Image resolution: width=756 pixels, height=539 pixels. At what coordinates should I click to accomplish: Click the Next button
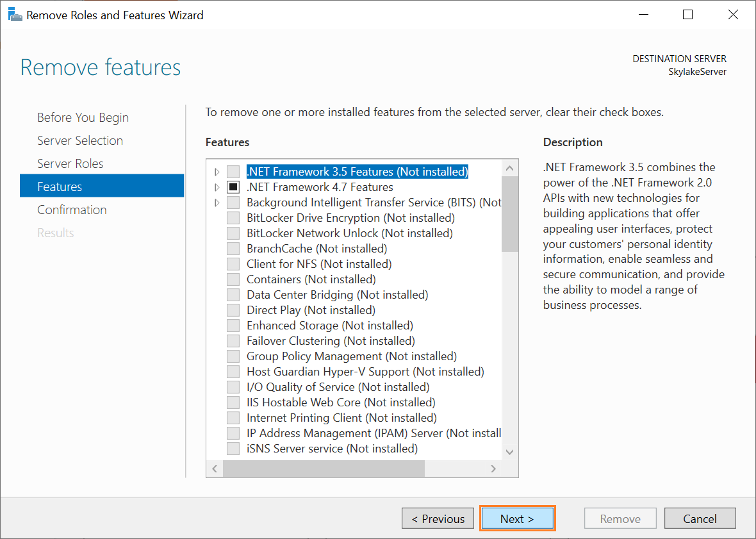[517, 518]
